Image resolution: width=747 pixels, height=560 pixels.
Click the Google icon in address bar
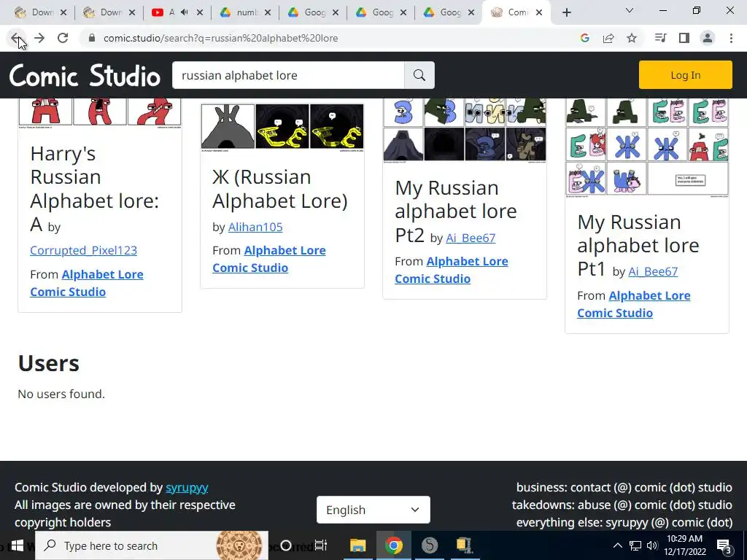pyautogui.click(x=585, y=38)
